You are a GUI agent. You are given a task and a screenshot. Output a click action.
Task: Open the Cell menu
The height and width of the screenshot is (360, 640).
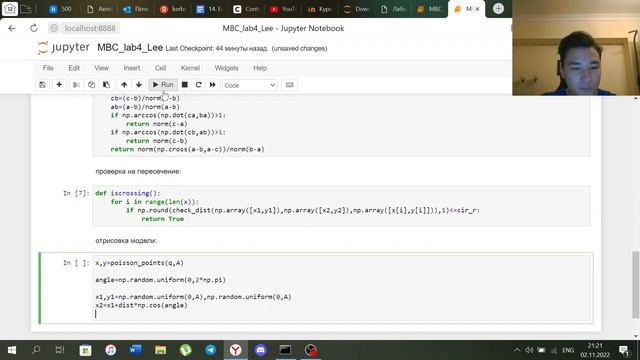point(160,68)
